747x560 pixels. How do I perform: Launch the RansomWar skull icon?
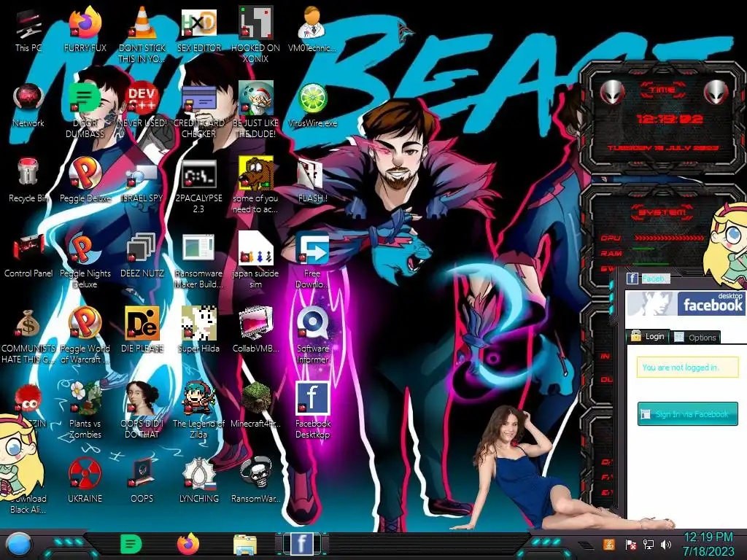coord(256,473)
